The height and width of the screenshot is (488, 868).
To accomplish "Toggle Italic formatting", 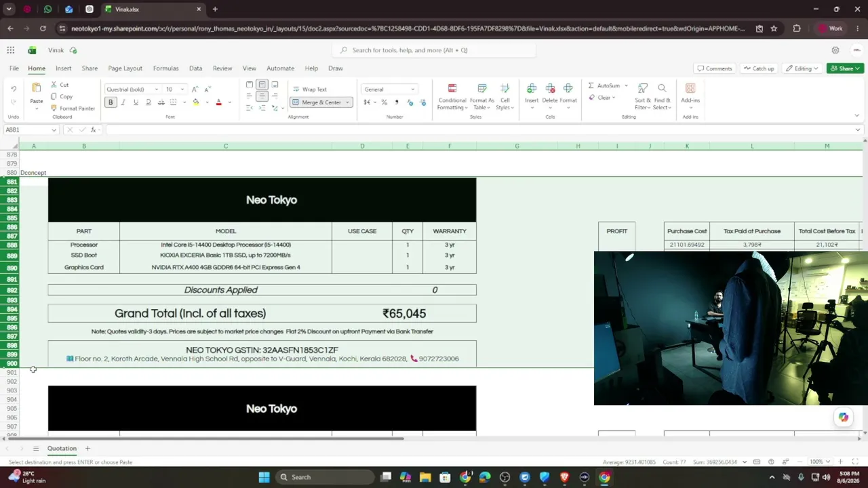I will 123,102.
